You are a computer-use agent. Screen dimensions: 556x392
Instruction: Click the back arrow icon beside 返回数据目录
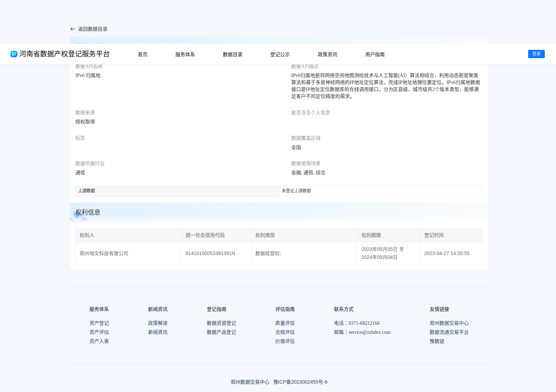(x=73, y=29)
